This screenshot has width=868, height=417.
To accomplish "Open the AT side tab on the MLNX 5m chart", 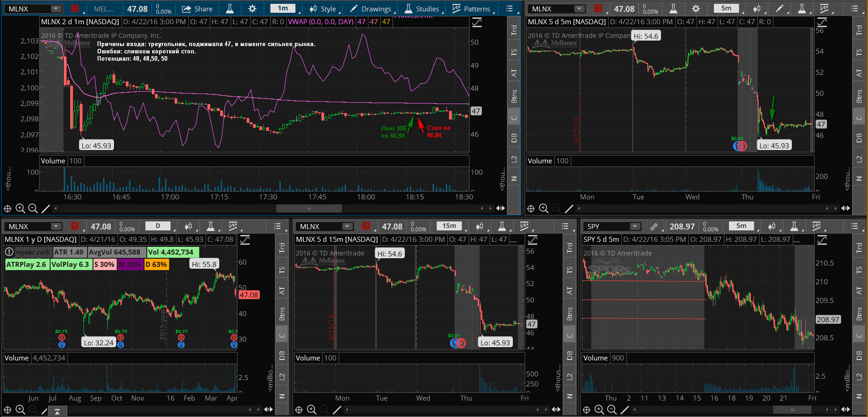I will click(859, 73).
